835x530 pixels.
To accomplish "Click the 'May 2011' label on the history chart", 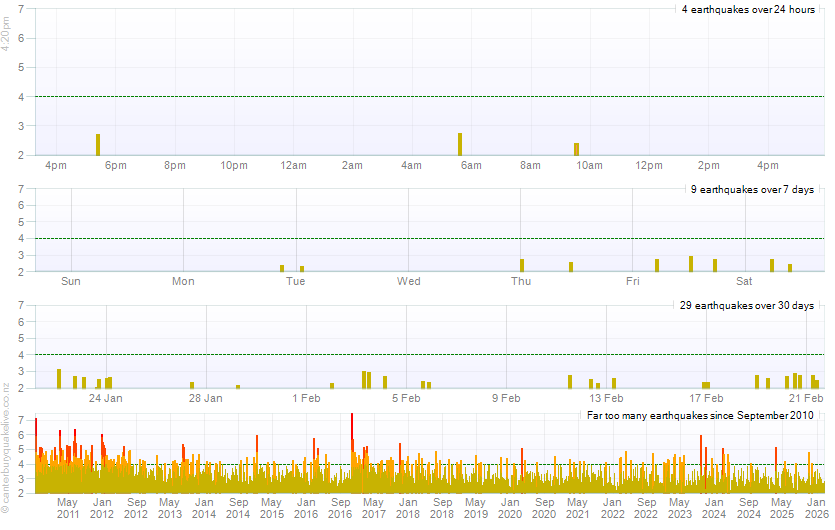I will click(x=68, y=508).
